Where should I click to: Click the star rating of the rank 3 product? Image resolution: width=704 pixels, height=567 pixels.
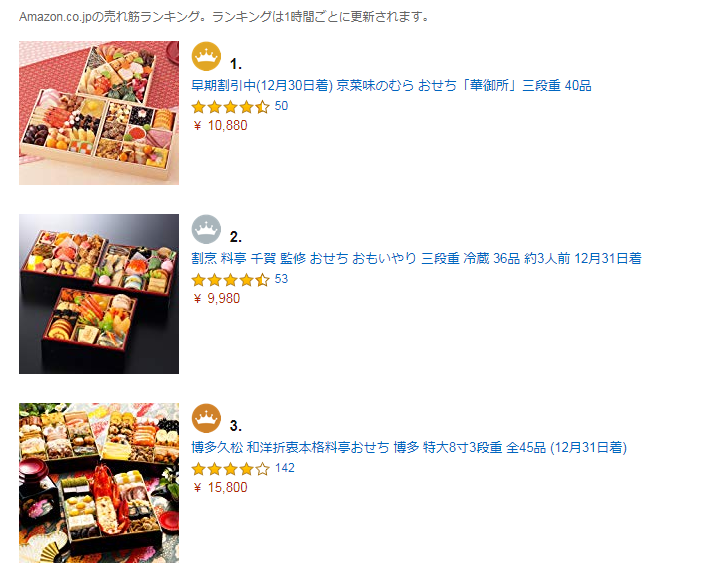point(230,469)
